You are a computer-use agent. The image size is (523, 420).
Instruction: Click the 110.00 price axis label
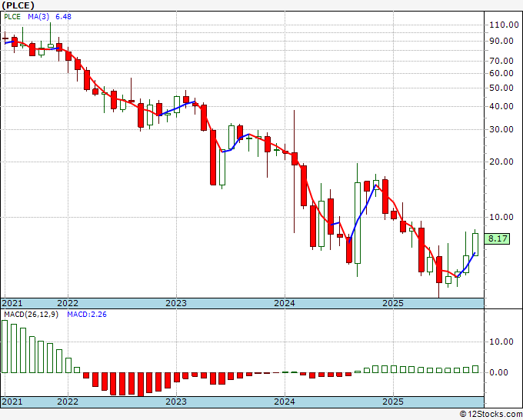(504, 25)
